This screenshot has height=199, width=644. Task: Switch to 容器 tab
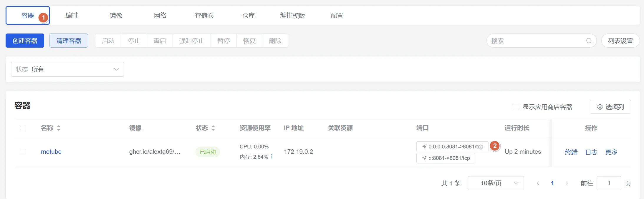point(28,16)
